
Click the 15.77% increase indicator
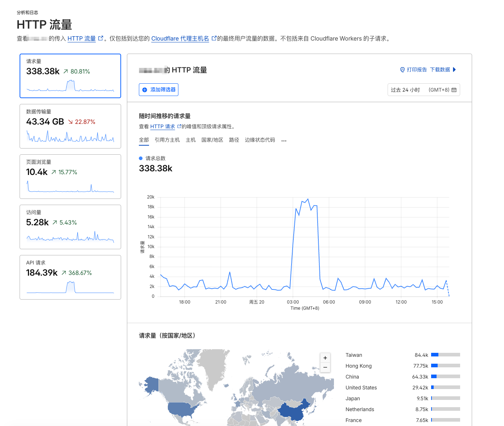64,172
